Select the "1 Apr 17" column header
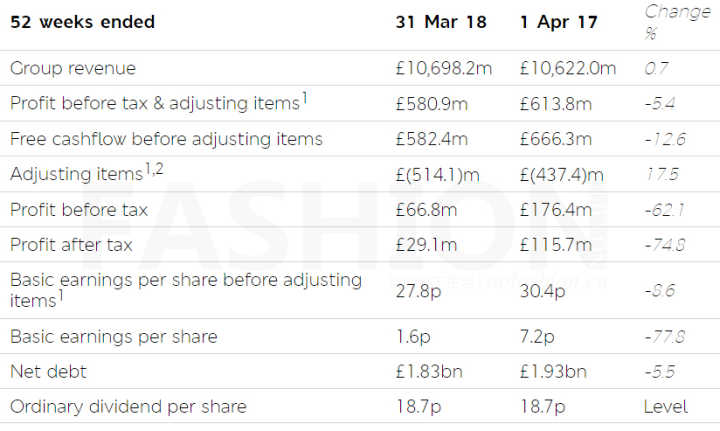The height and width of the screenshot is (431, 720). [x=559, y=22]
